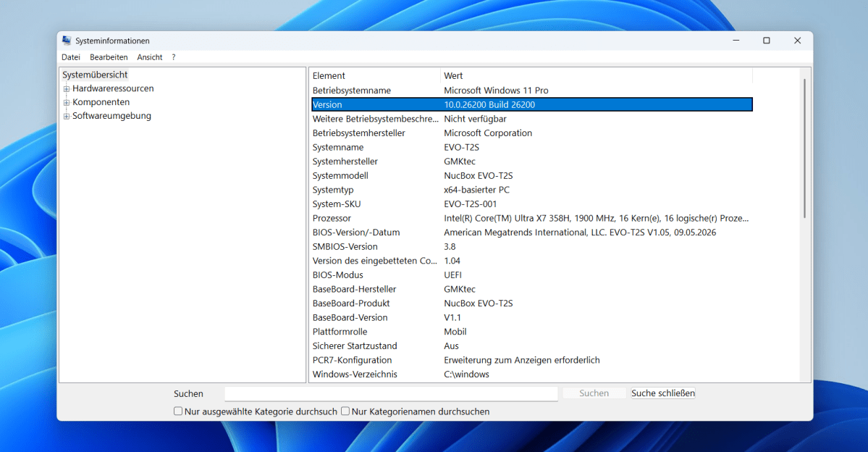Select the Betriebssystemhersteller row

pos(531,133)
